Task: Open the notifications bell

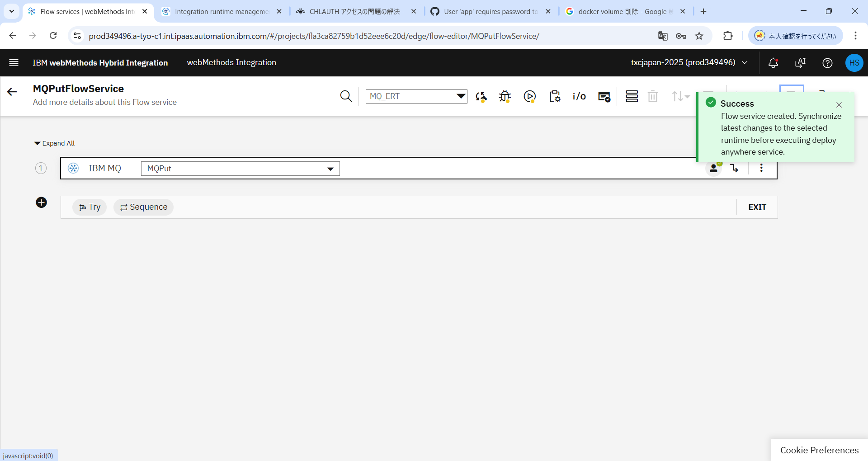Action: click(x=773, y=63)
